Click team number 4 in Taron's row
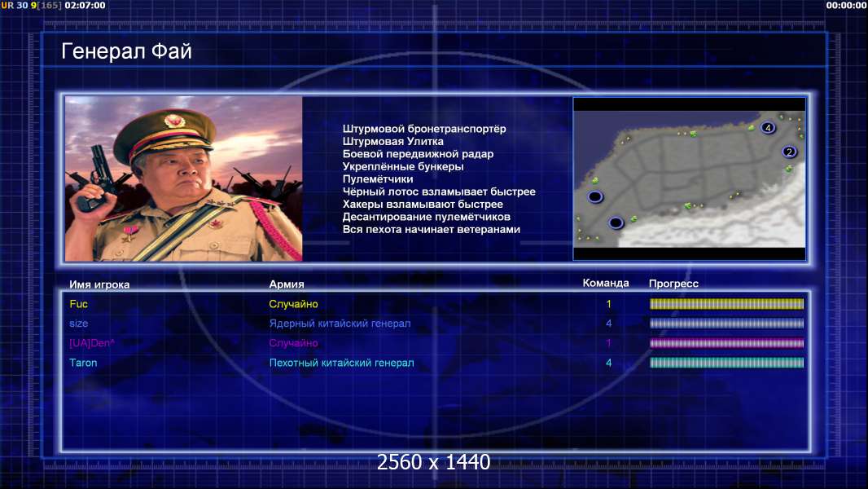The image size is (868, 489). [608, 363]
